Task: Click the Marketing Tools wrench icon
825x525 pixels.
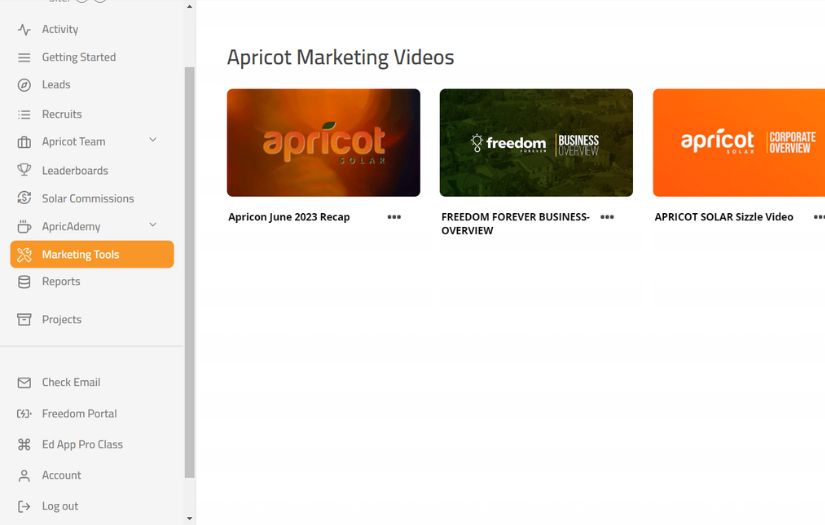Action: [24, 255]
